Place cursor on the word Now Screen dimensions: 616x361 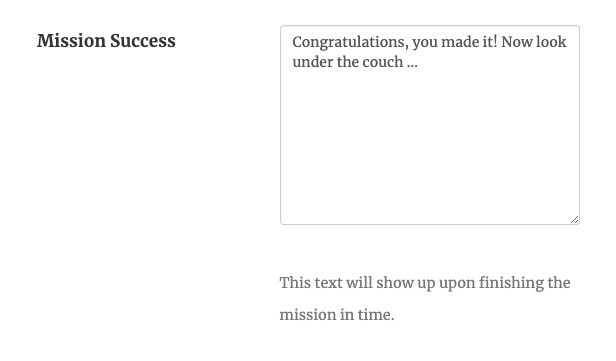point(516,42)
